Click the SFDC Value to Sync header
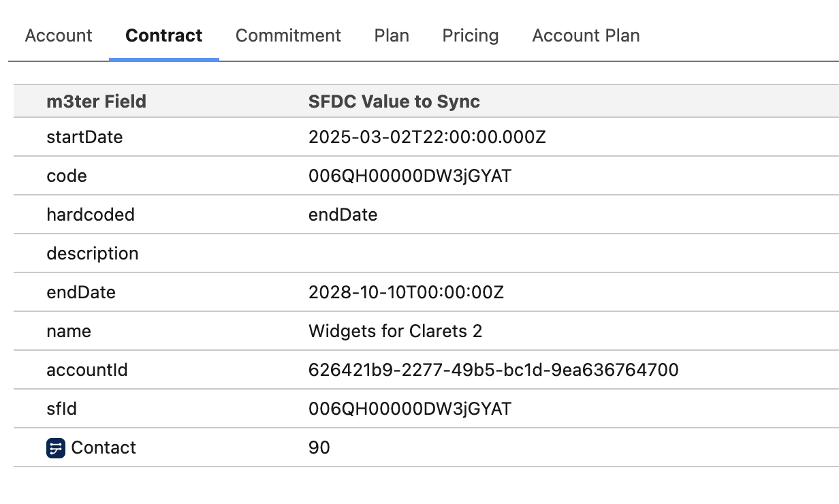This screenshot has height=504, width=839. click(394, 101)
